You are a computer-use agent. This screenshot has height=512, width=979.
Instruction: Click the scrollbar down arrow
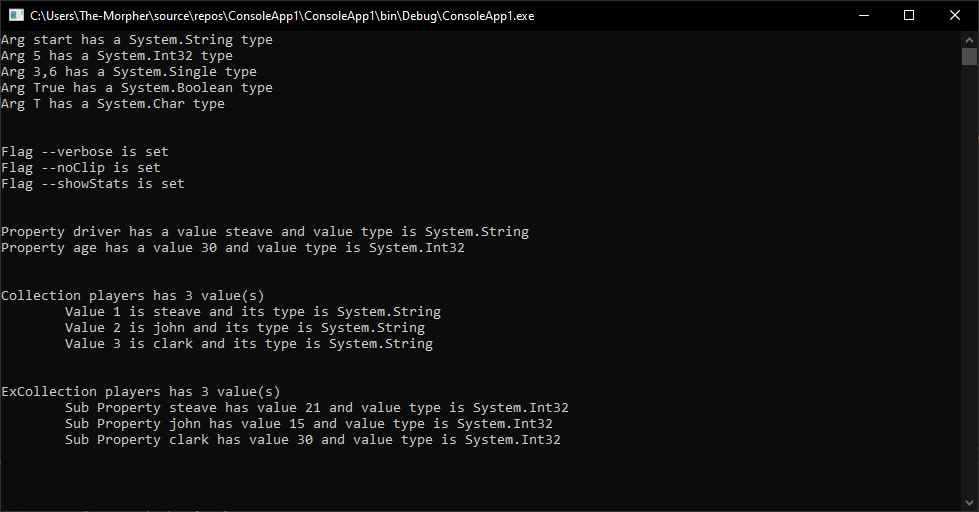(970, 503)
